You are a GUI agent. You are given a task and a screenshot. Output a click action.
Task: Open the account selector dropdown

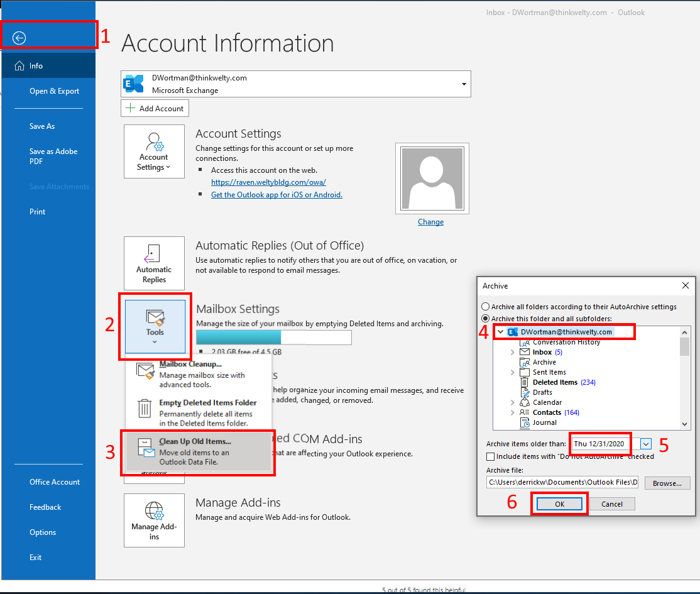[x=464, y=84]
